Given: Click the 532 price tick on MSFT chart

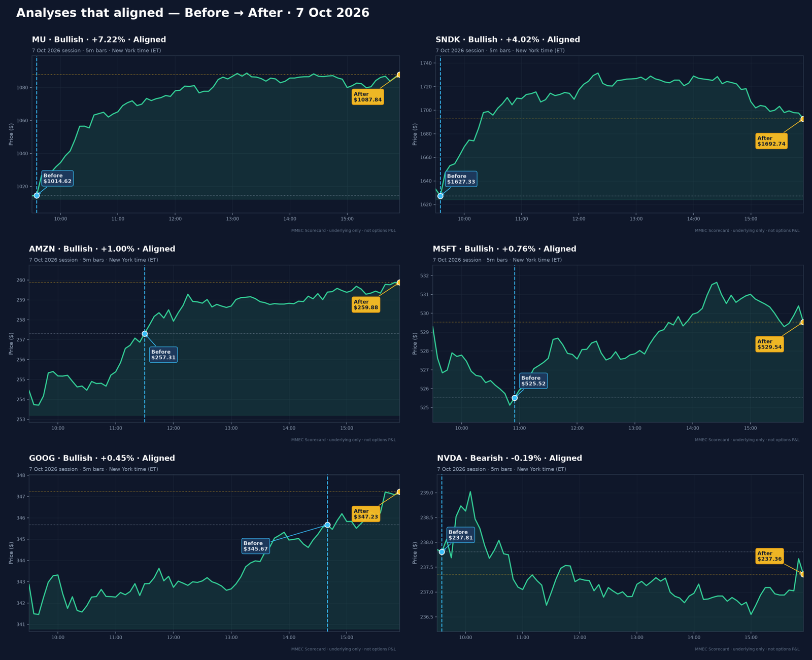Looking at the screenshot, I should click(425, 275).
